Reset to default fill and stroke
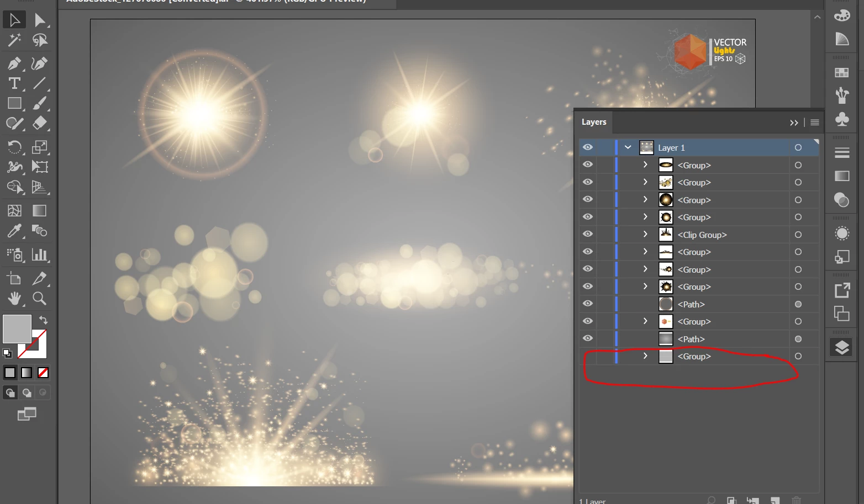864x504 pixels. [7, 353]
